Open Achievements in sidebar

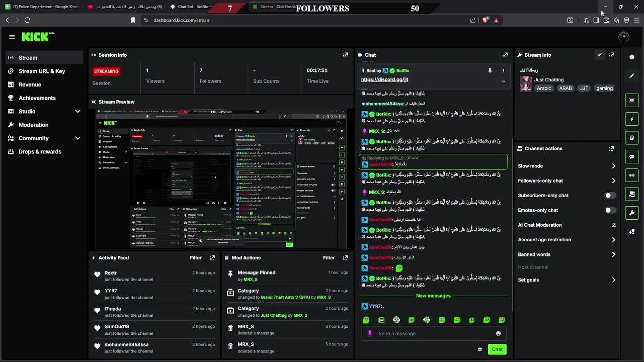pyautogui.click(x=44, y=98)
